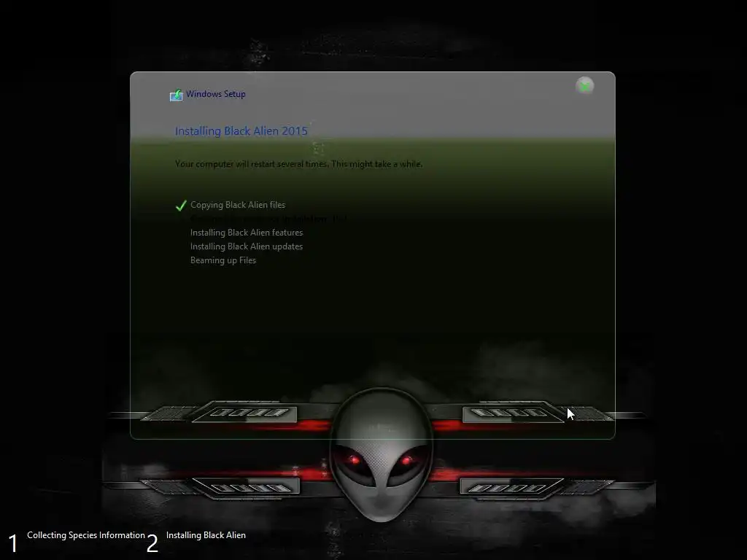Click the 'Installing Black Alien 2015' heading
The image size is (747, 560).
pyautogui.click(x=241, y=131)
